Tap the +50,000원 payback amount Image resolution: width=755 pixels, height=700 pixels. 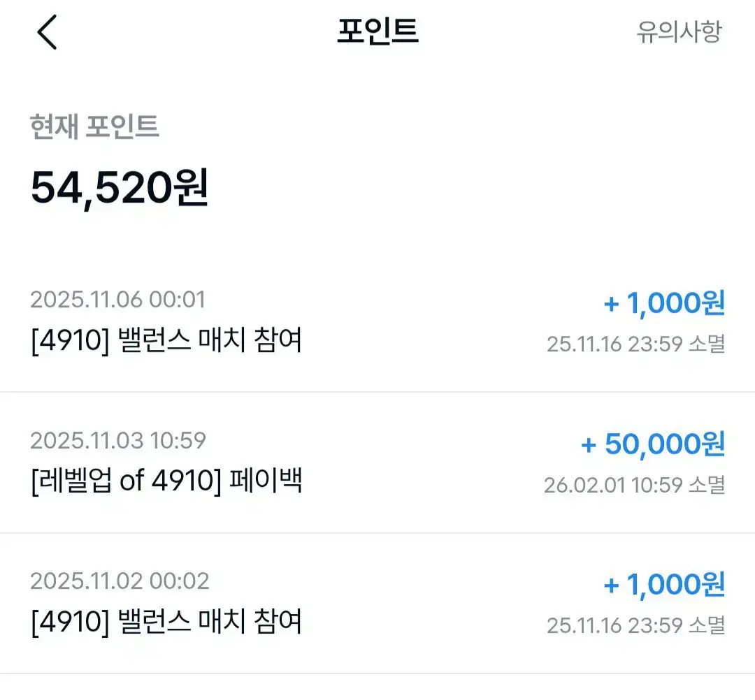click(x=653, y=444)
